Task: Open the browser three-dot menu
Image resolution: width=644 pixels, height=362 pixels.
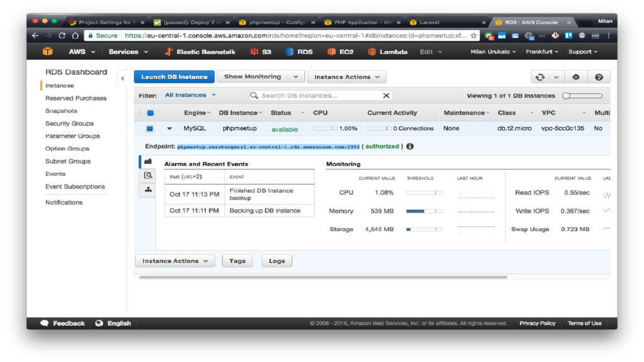Action: coord(609,36)
